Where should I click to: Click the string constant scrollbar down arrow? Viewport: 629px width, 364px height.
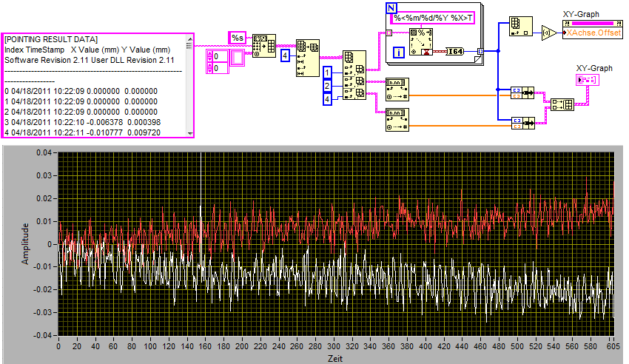click(x=190, y=133)
